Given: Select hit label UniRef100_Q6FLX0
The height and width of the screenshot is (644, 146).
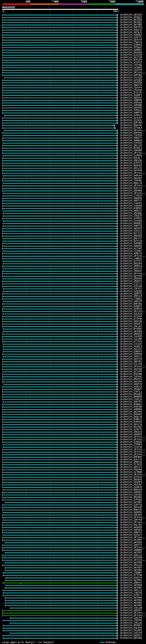Looking at the screenshot, I should tap(131, 590).
